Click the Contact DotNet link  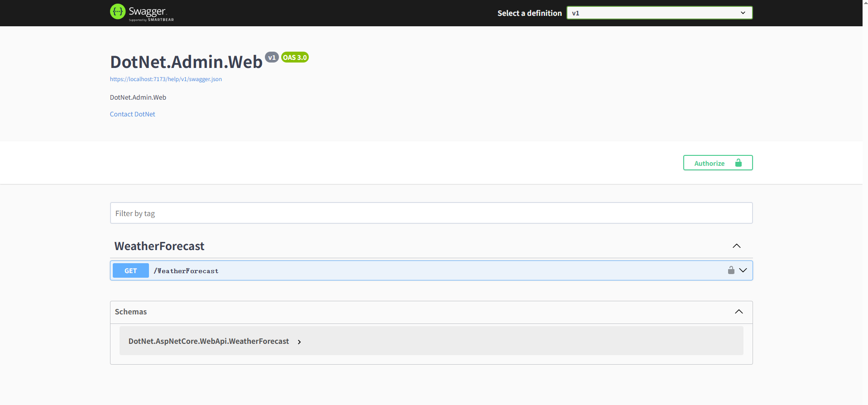133,114
